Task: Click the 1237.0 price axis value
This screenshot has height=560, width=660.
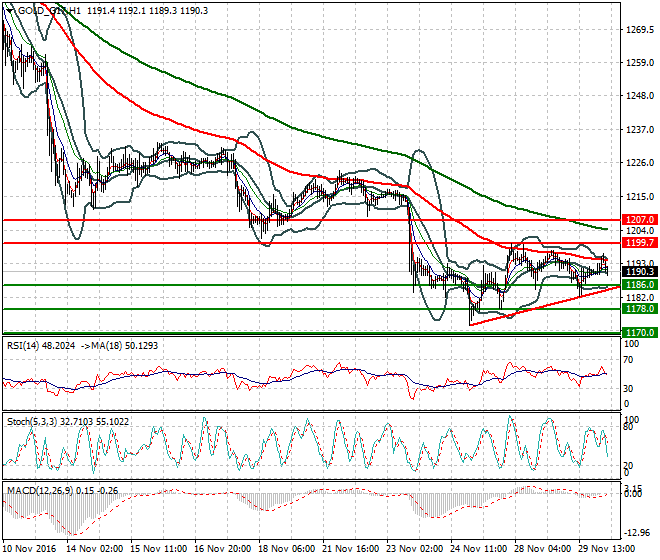Action: (x=640, y=130)
